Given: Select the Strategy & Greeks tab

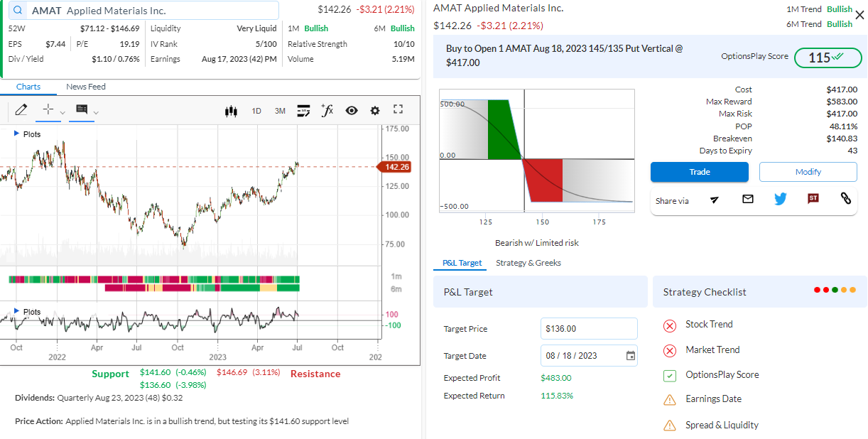Looking at the screenshot, I should 528,263.
